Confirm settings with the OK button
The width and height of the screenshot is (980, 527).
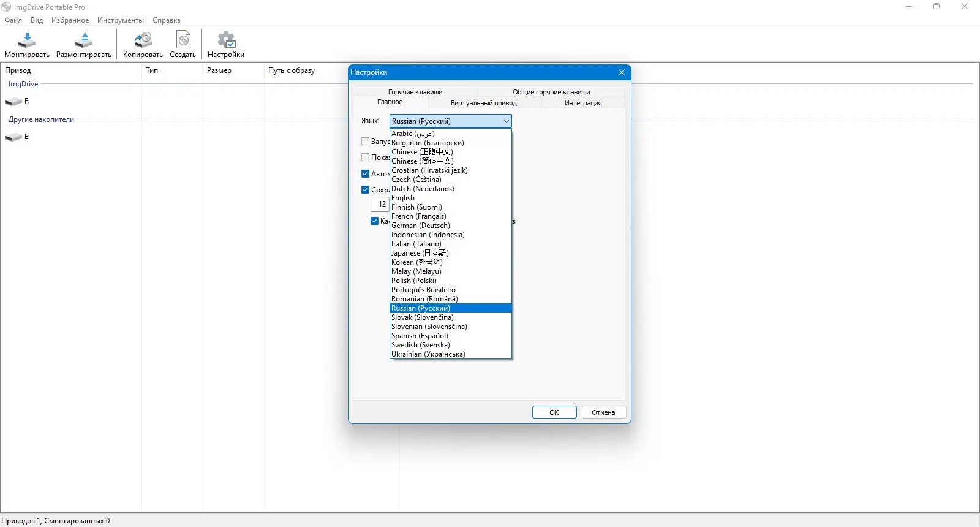point(554,412)
